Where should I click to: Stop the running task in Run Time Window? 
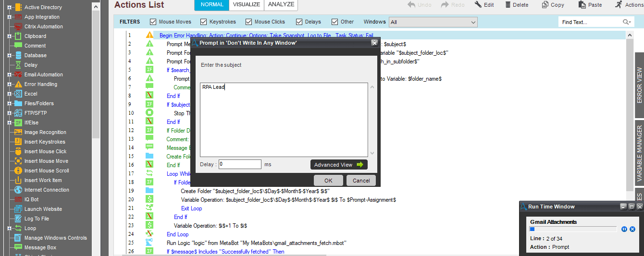(632, 229)
